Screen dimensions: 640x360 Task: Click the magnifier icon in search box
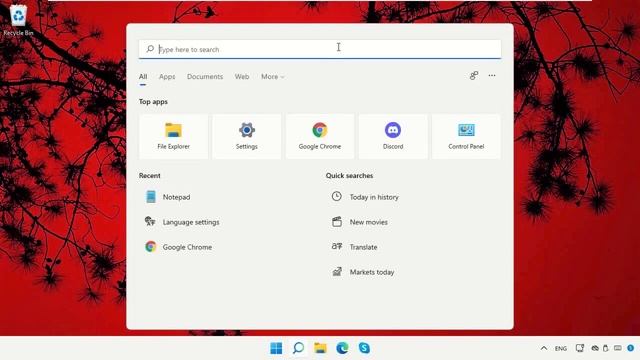150,49
